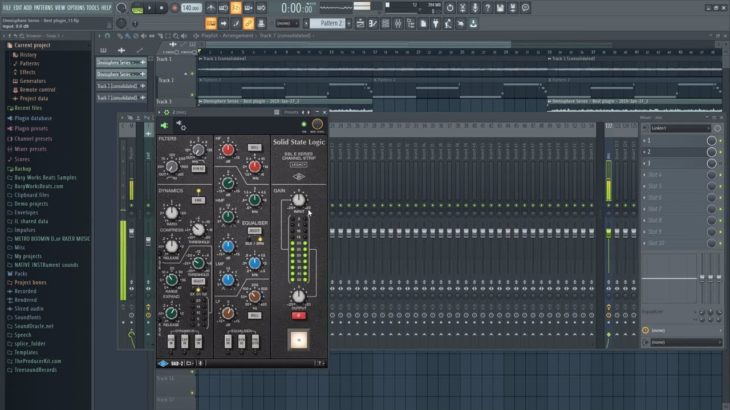Open the TOOLS menu

(x=93, y=8)
